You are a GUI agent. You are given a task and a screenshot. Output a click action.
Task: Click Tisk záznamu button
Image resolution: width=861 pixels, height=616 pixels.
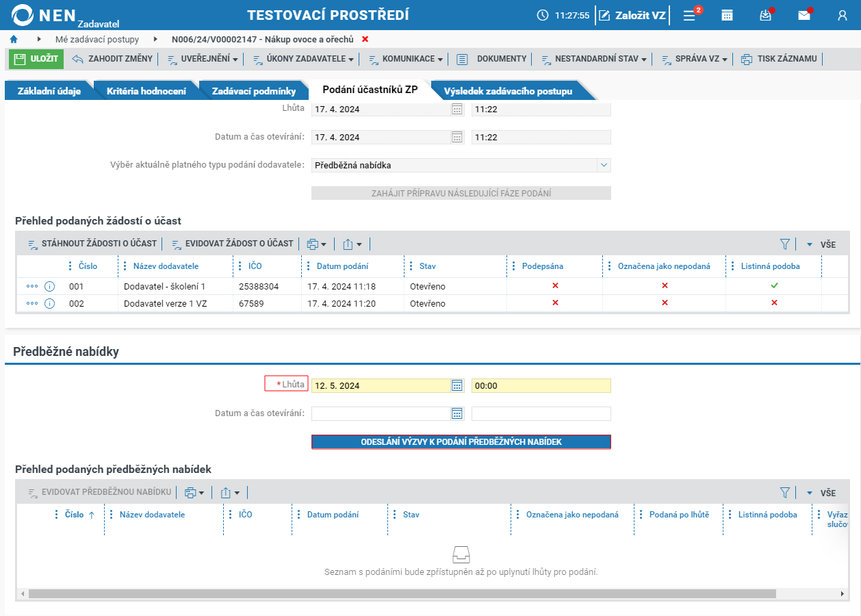[780, 59]
